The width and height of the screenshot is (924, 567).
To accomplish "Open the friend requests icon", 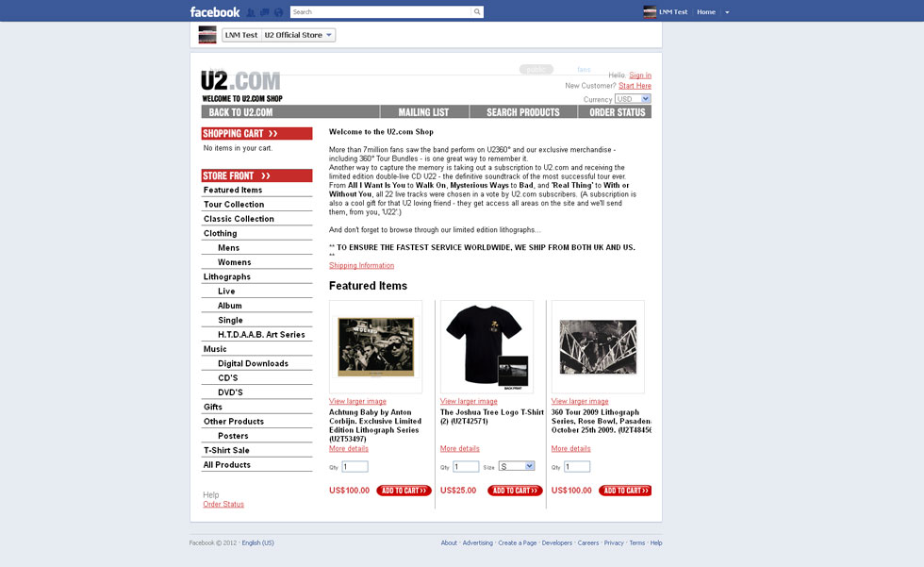I will click(251, 11).
